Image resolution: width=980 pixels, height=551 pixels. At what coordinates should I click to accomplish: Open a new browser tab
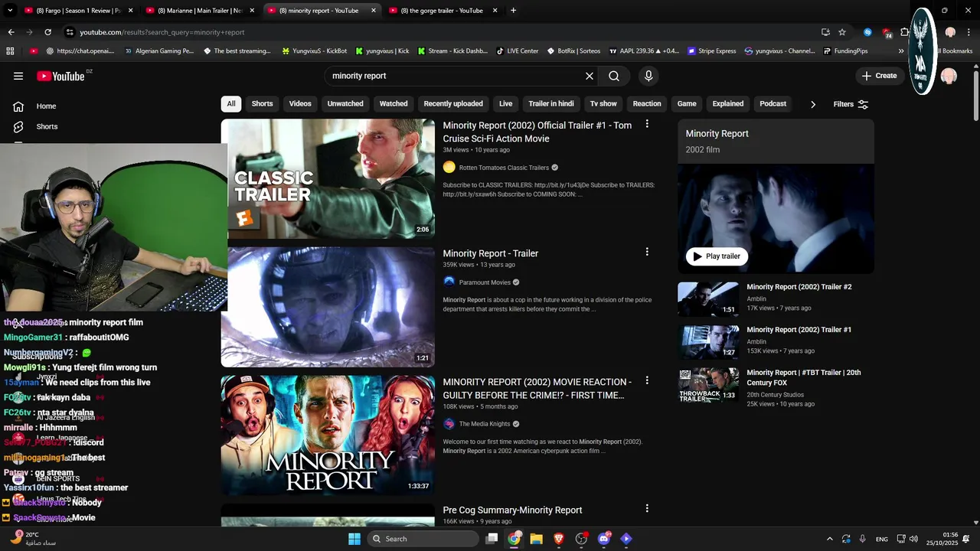[x=513, y=10]
